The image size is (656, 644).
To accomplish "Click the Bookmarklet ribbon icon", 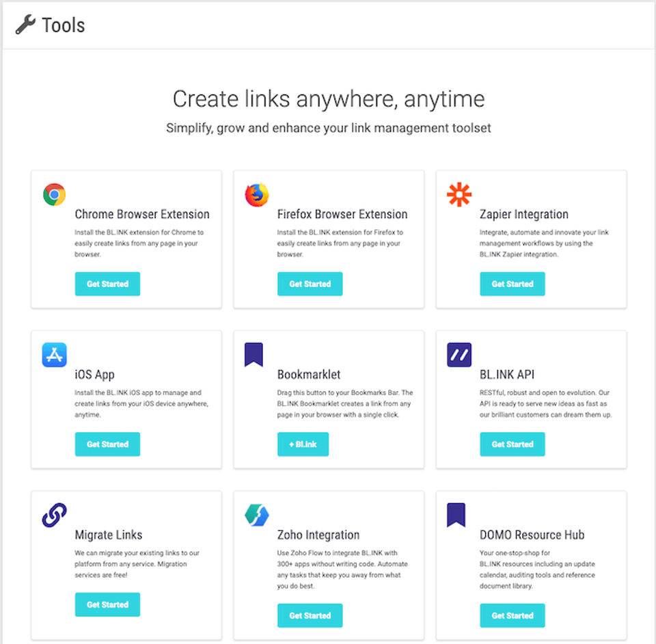I will pyautogui.click(x=254, y=355).
